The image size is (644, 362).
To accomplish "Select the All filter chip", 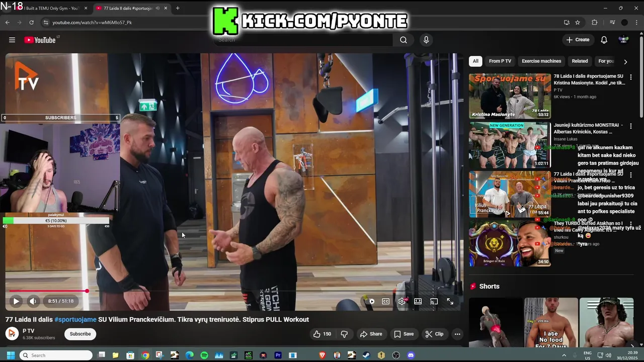I will point(475,61).
